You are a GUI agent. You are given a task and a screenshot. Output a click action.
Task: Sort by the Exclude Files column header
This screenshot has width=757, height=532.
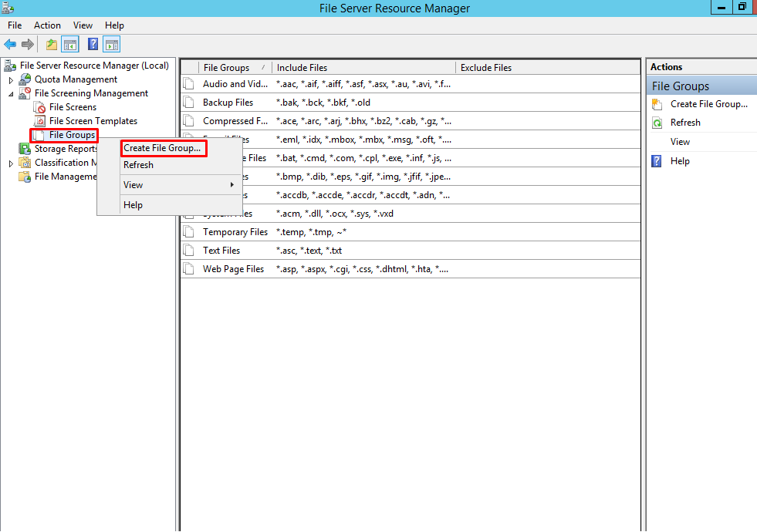pyautogui.click(x=548, y=68)
